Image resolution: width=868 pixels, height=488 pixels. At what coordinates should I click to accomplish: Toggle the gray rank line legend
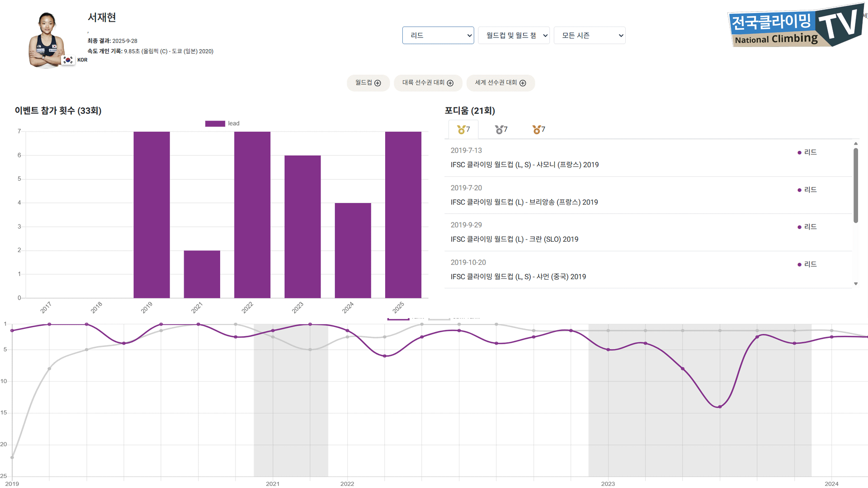coord(439,319)
